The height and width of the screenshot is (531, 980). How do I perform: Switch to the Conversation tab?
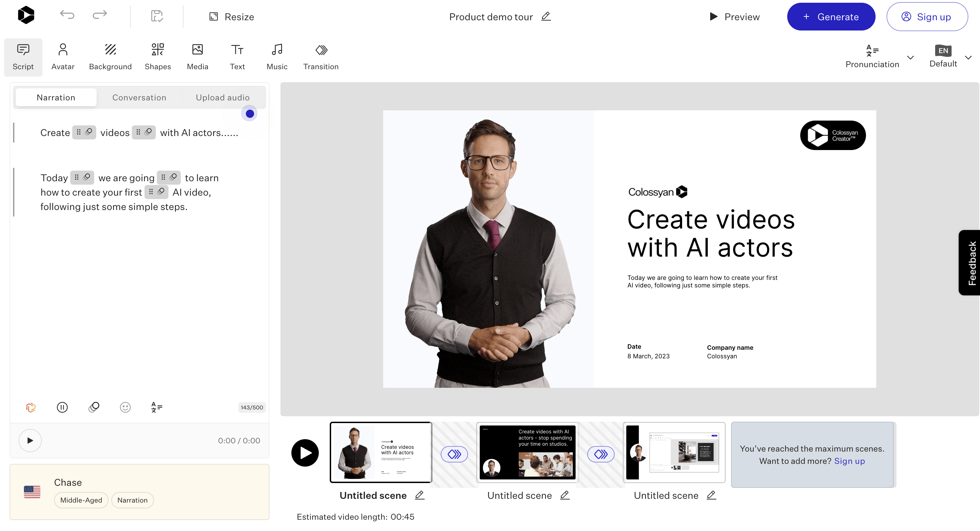click(139, 97)
